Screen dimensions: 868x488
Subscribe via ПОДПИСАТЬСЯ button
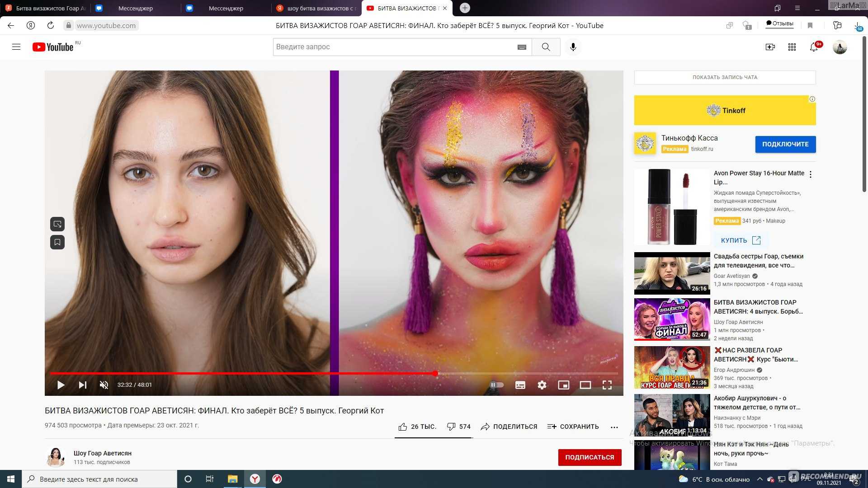(x=590, y=457)
